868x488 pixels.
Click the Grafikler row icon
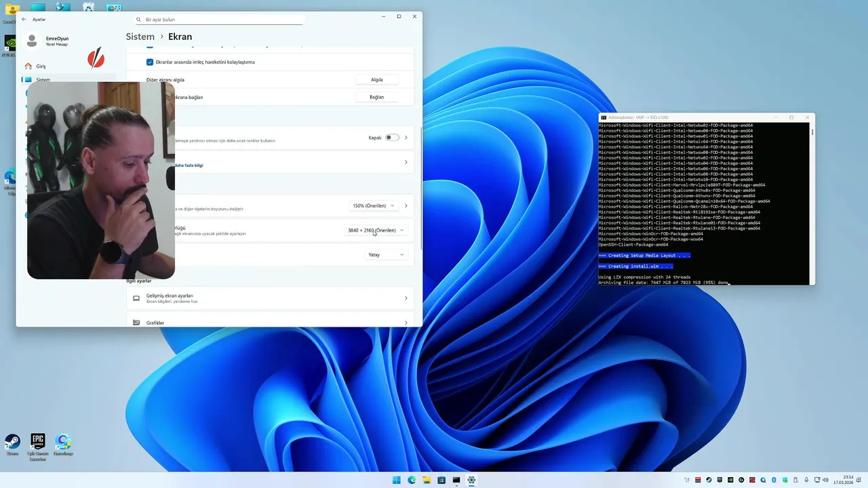tap(136, 323)
